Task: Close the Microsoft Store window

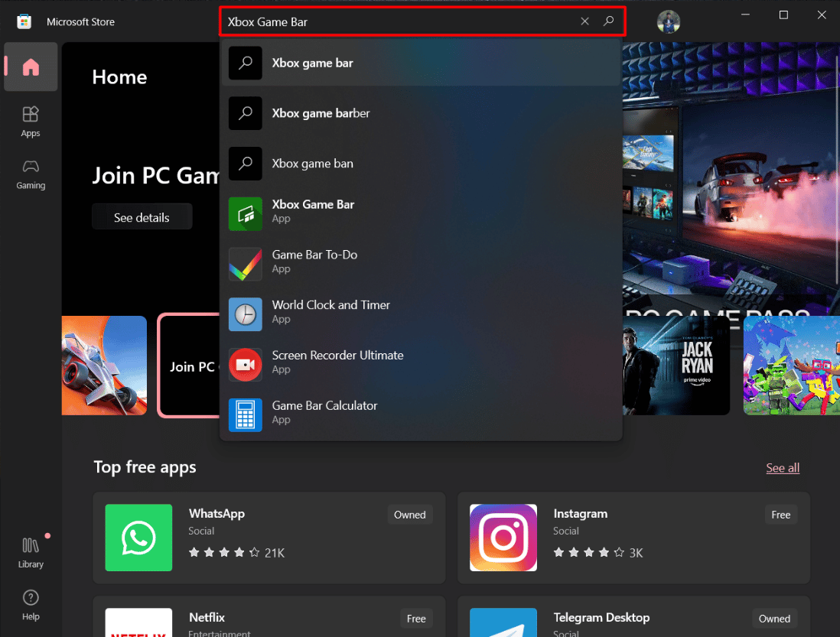Action: click(822, 15)
